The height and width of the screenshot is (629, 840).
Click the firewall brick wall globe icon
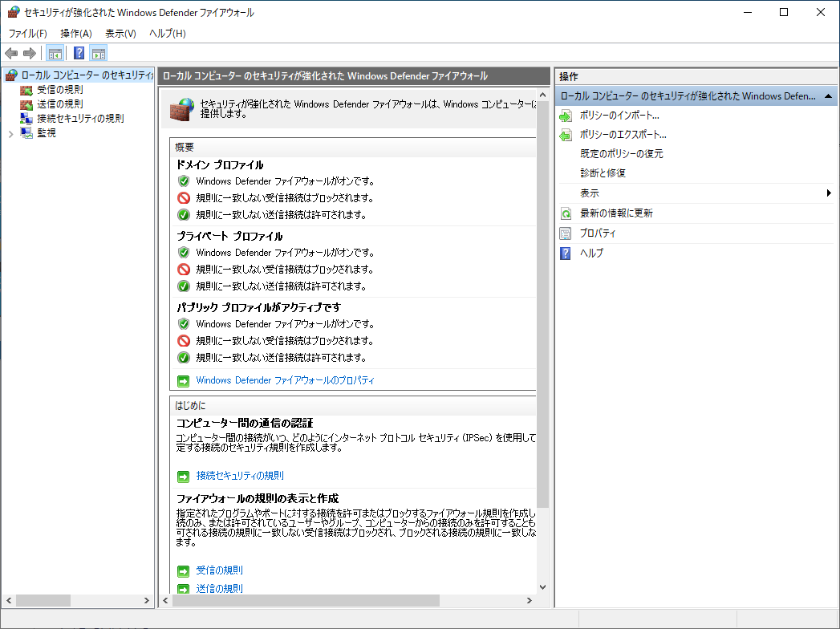[181, 109]
